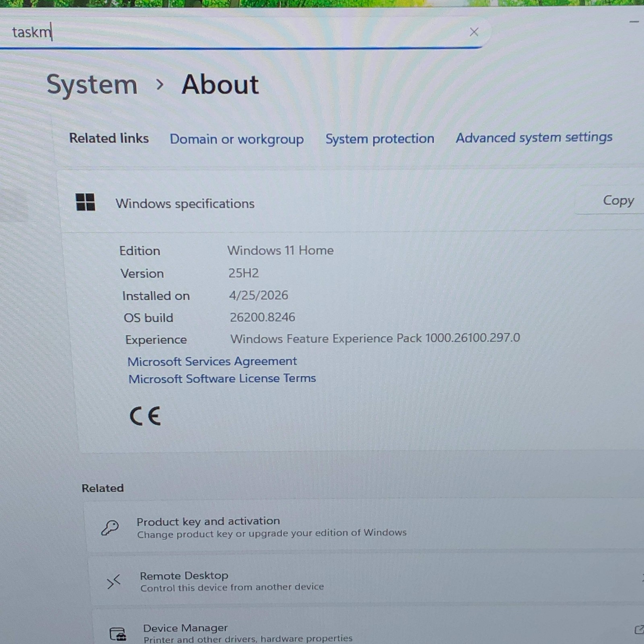Click the Version label
Image resolution: width=644 pixels, height=644 pixels.
point(142,273)
